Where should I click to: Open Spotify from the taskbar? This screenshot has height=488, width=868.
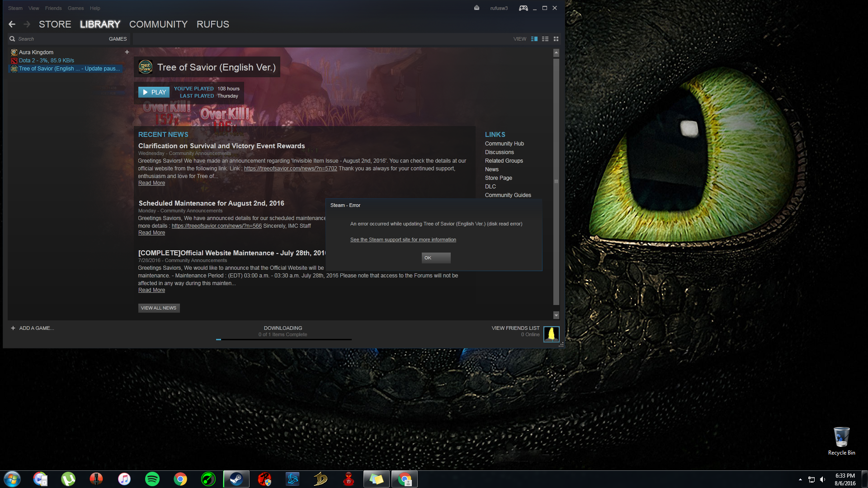point(152,479)
